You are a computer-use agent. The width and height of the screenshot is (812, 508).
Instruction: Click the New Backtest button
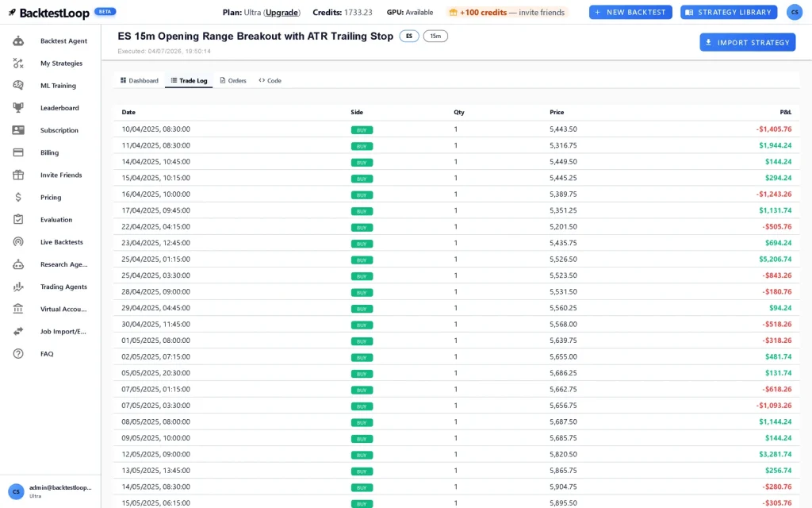pyautogui.click(x=630, y=12)
